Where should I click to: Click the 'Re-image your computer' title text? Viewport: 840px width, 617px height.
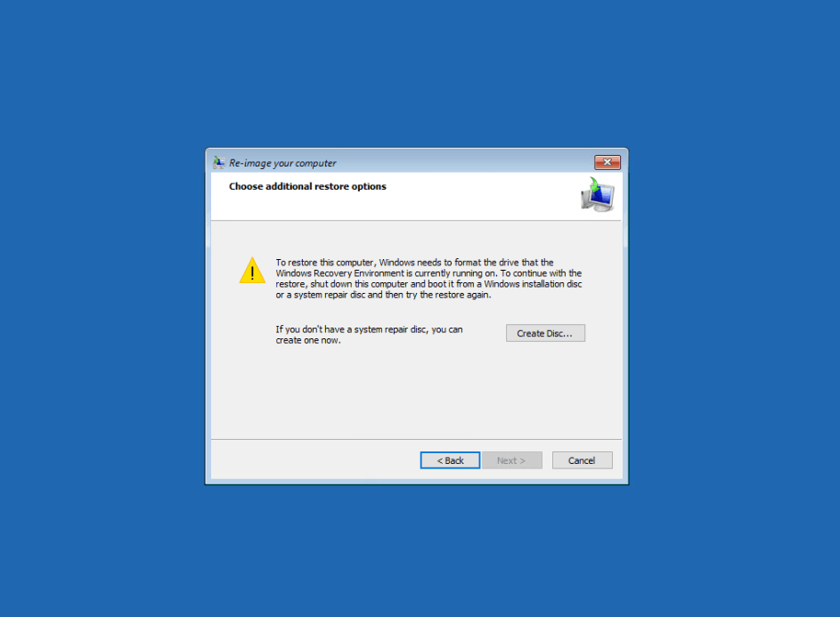[x=283, y=163]
